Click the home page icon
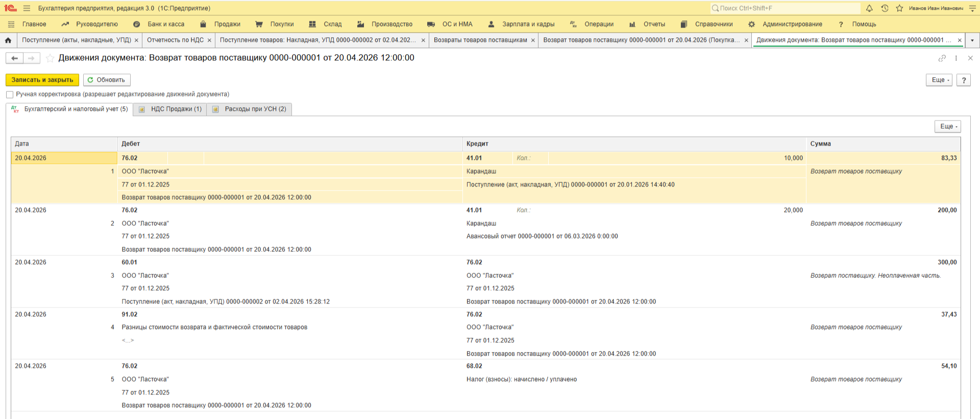 (8, 40)
